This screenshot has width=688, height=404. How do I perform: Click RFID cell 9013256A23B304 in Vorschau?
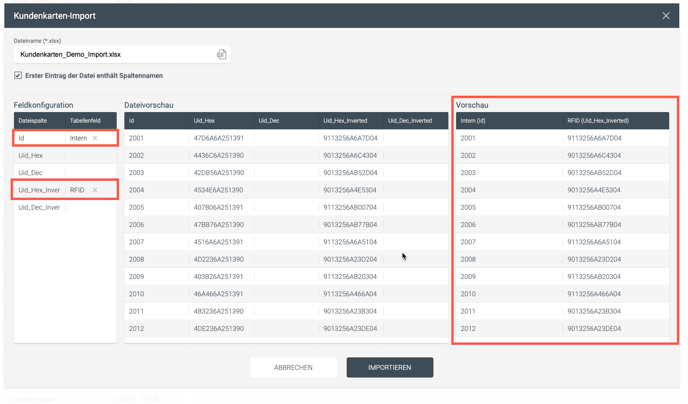pyautogui.click(x=594, y=311)
